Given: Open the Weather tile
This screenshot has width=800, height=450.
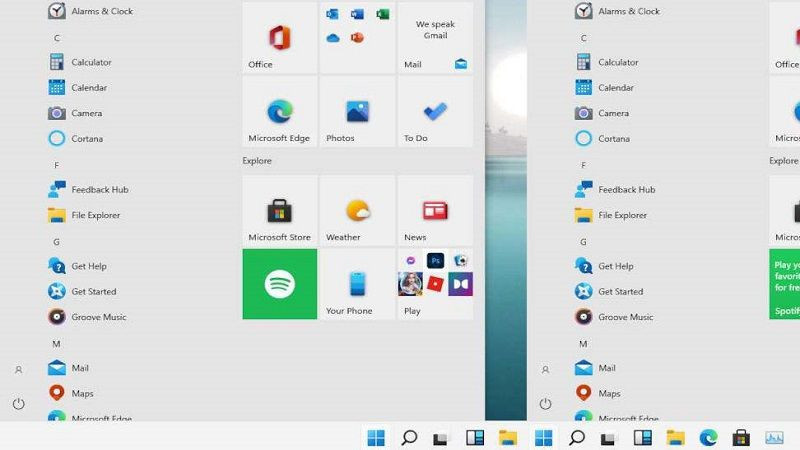Looking at the screenshot, I should [x=357, y=211].
